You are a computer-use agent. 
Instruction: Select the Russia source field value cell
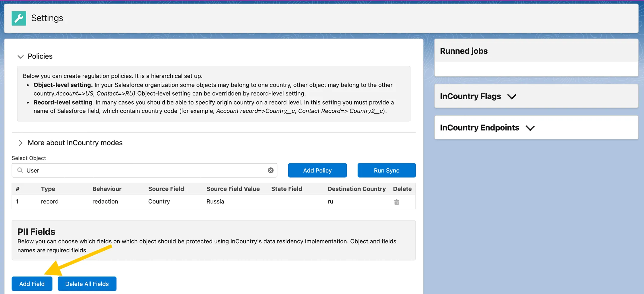[215, 201]
